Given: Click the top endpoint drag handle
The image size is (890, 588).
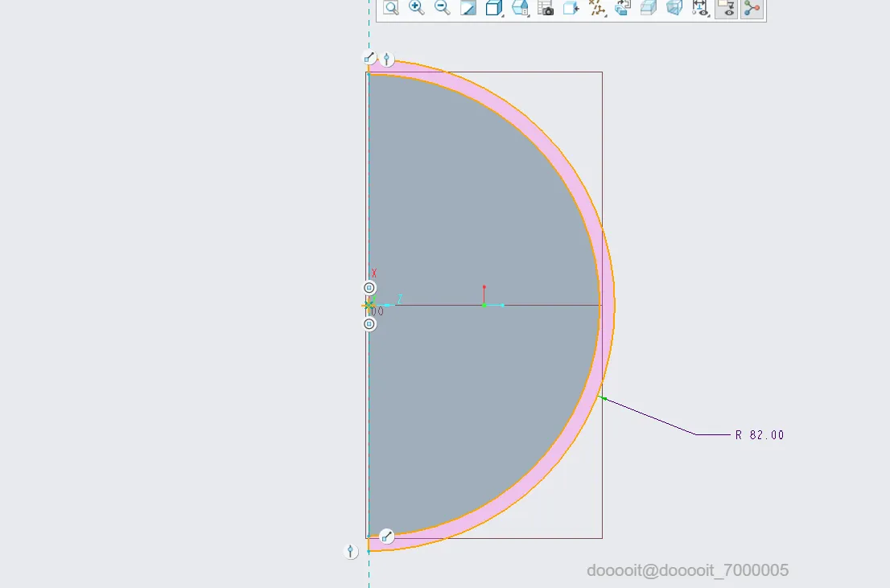Looking at the screenshot, I should pyautogui.click(x=369, y=57).
